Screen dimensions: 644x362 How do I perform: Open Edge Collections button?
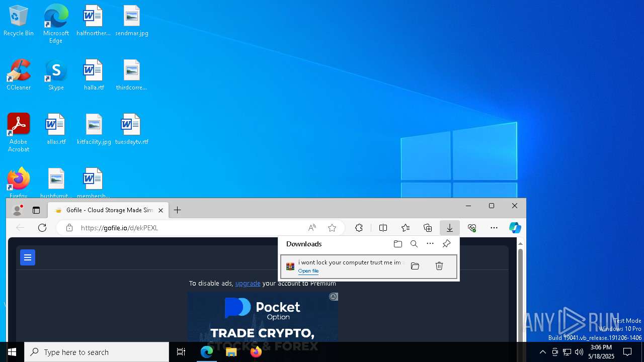428,228
